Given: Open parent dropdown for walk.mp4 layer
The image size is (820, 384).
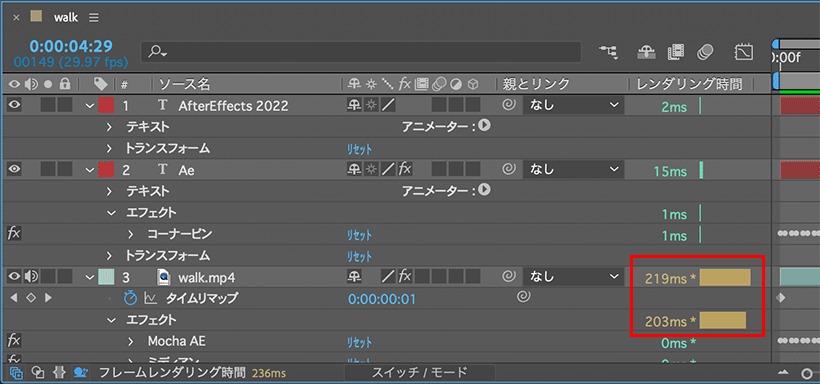Looking at the screenshot, I should pyautogui.click(x=574, y=276).
